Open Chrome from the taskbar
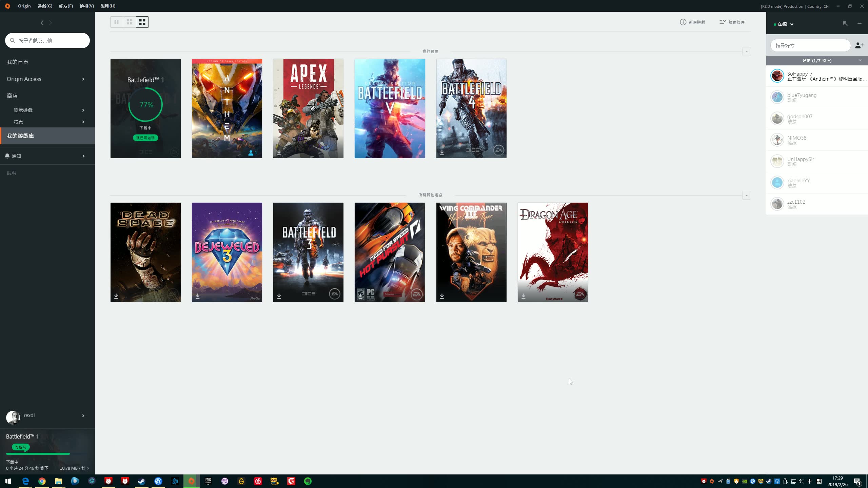This screenshot has height=488, width=868. (42, 481)
